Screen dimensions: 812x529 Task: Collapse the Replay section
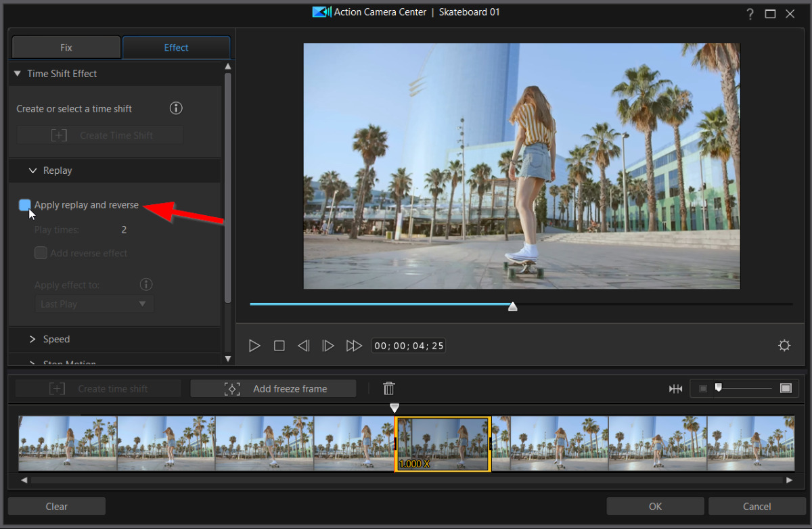(32, 170)
